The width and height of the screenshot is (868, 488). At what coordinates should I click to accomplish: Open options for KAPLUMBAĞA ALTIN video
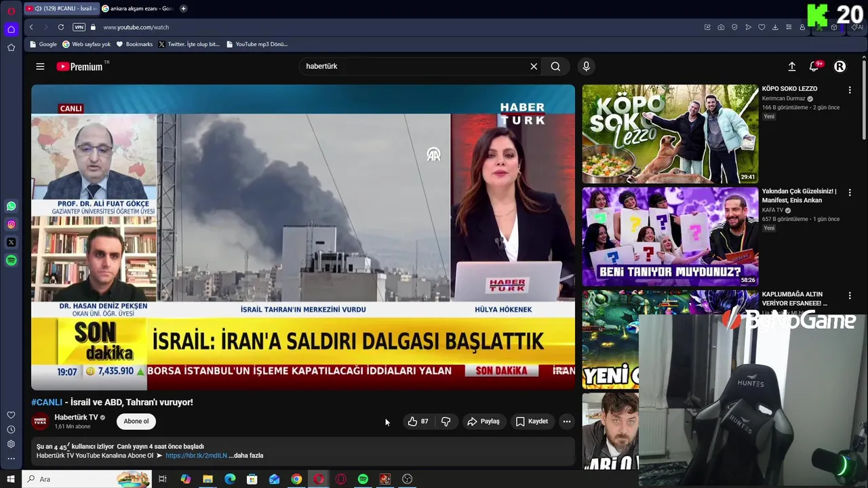point(850,296)
